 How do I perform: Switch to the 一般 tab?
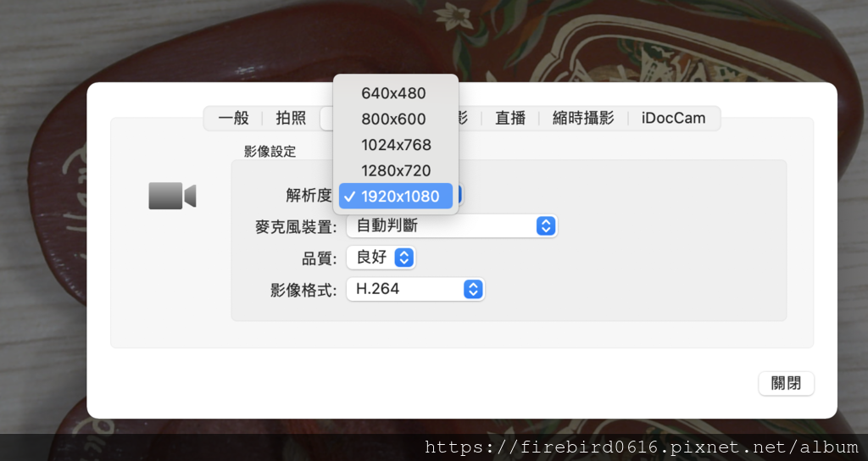pos(234,118)
